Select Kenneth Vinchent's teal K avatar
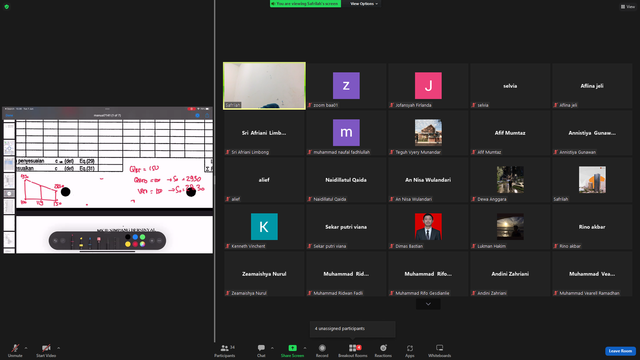The width and height of the screenshot is (640, 360). [x=264, y=227]
